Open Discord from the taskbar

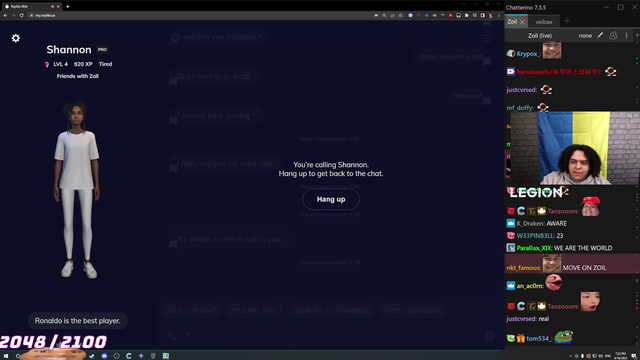pyautogui.click(x=104, y=356)
